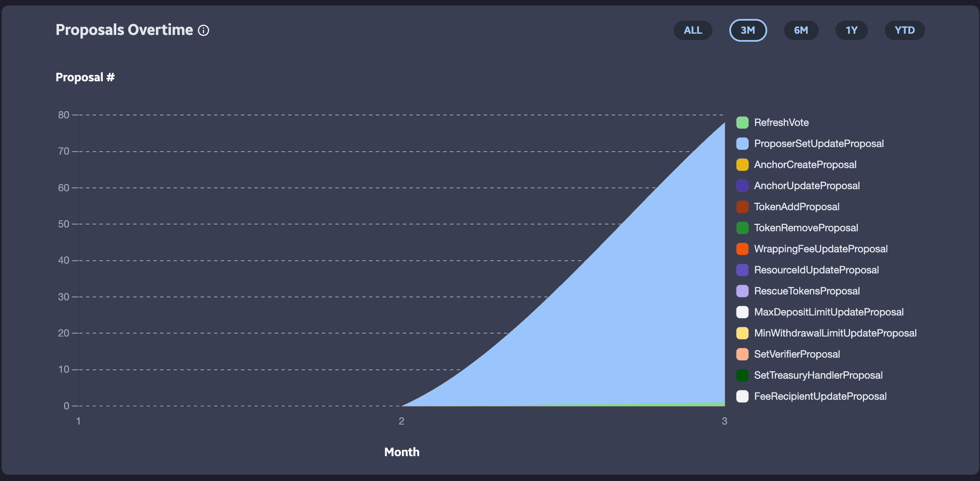The width and height of the screenshot is (980, 481).
Task: Click the AnchorCreateProposal legend label
Action: point(805,165)
